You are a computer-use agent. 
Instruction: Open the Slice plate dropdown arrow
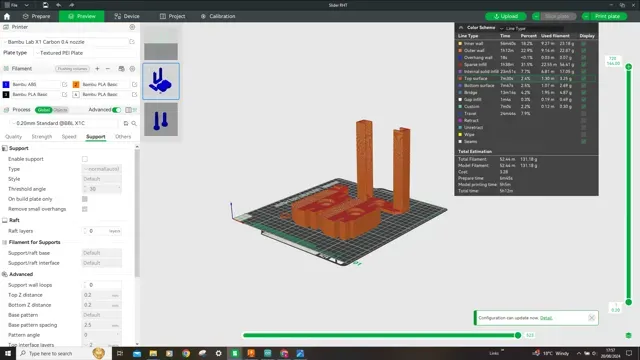pyautogui.click(x=536, y=16)
